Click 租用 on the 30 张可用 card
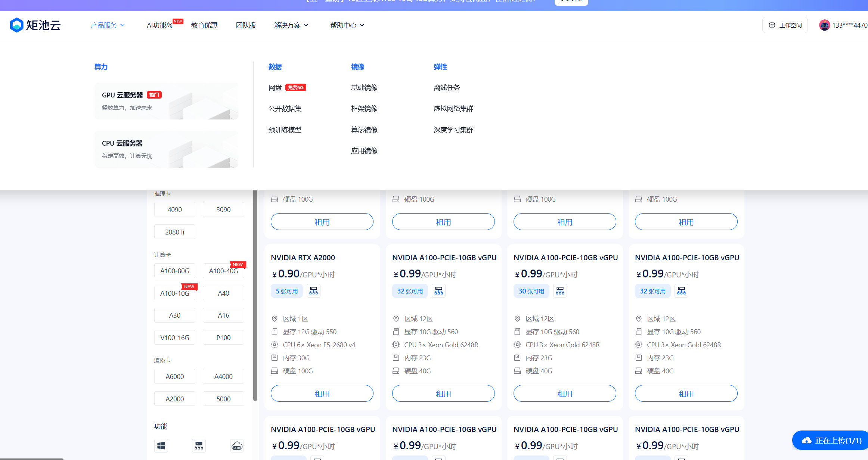This screenshot has height=460, width=868. click(565, 394)
